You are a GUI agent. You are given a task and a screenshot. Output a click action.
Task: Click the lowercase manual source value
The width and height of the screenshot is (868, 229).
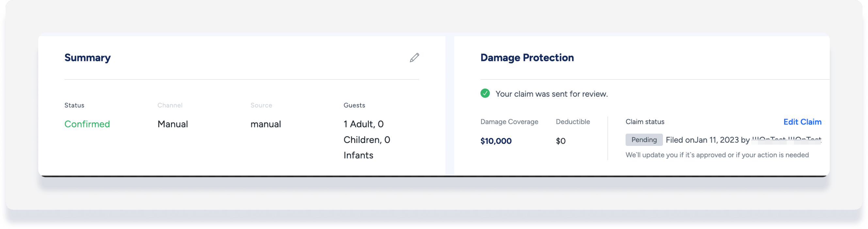(x=265, y=124)
